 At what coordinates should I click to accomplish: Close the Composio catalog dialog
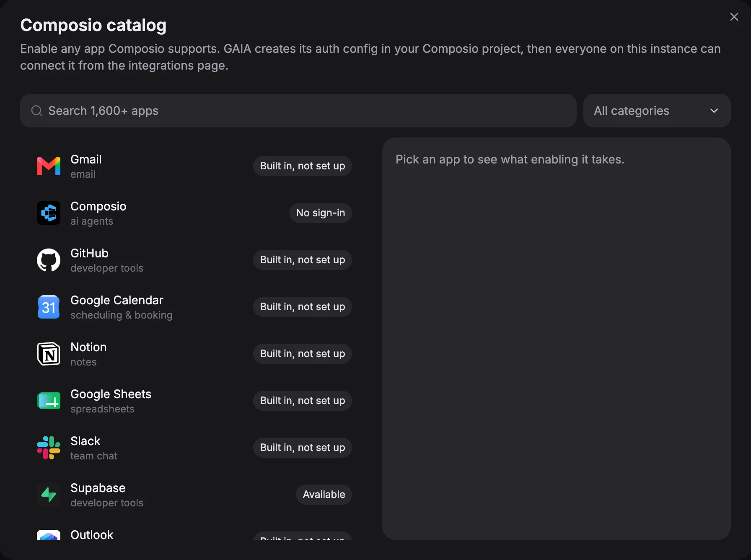pyautogui.click(x=734, y=17)
